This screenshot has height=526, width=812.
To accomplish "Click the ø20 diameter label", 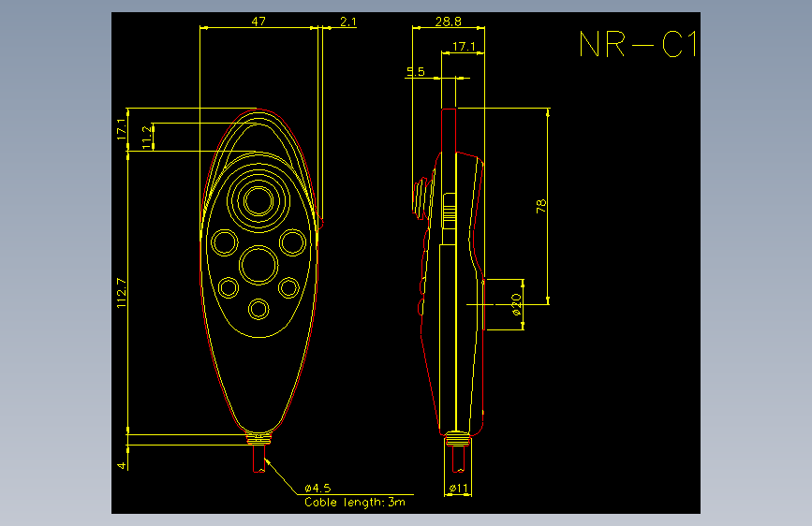I will pyautogui.click(x=516, y=305).
